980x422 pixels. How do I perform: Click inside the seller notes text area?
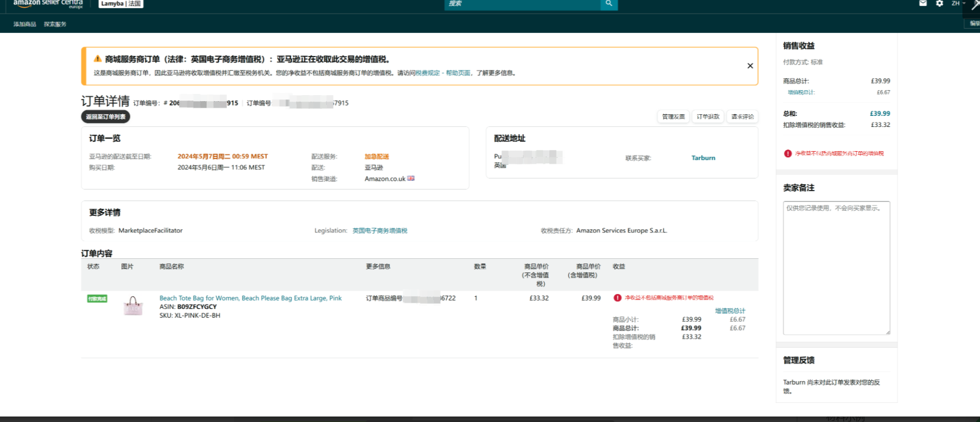pyautogui.click(x=836, y=269)
